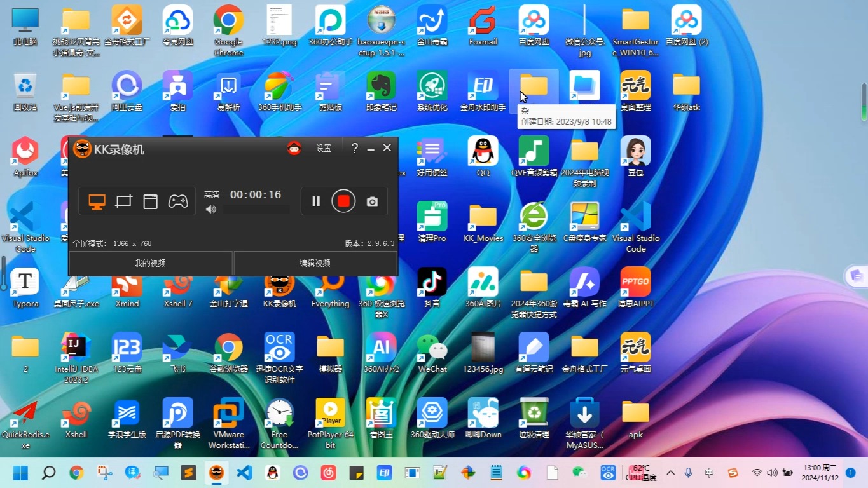868x488 pixels.
Task: Select the 金舟水印助手 desktop icon
Action: [483, 92]
